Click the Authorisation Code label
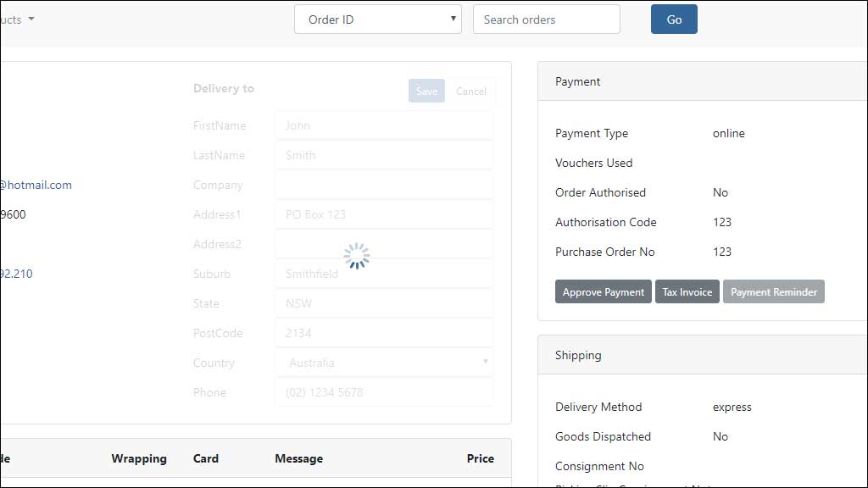This screenshot has width=868, height=488. click(x=605, y=223)
